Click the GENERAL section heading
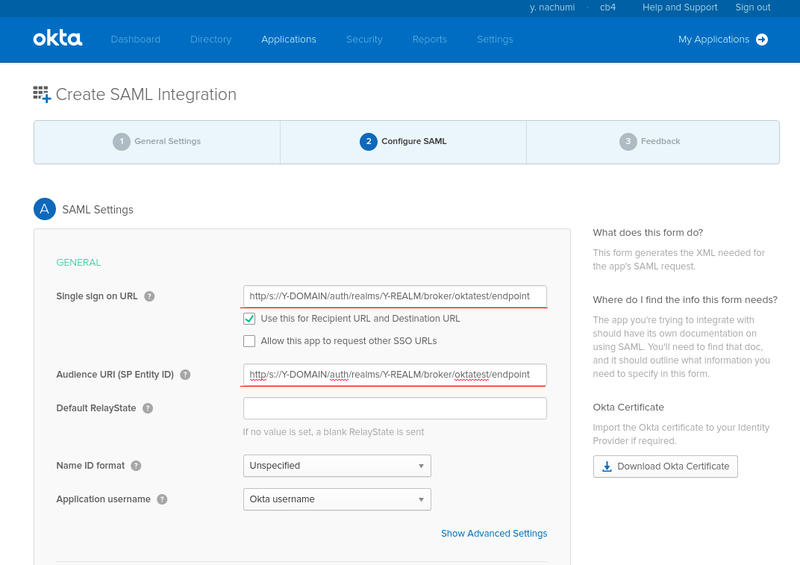 (79, 262)
